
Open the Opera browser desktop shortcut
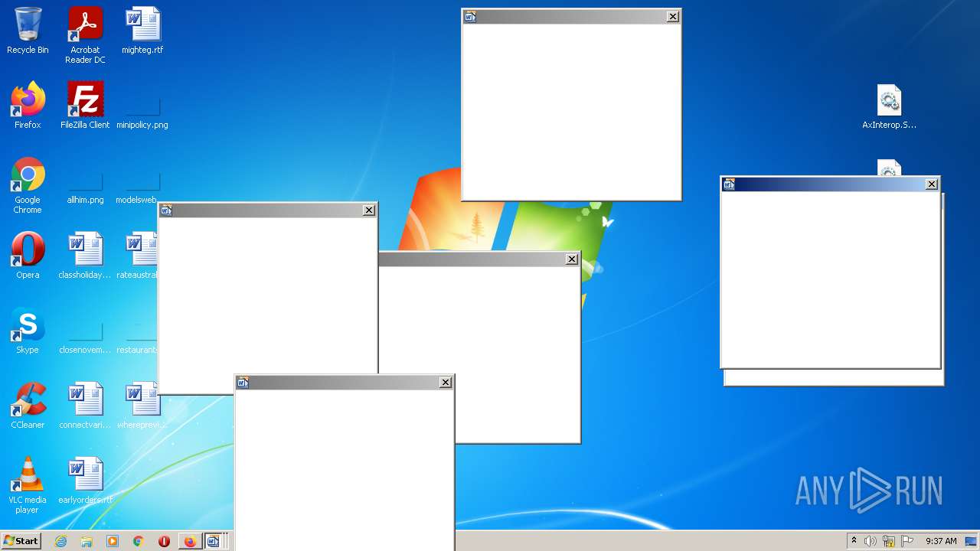(x=28, y=255)
